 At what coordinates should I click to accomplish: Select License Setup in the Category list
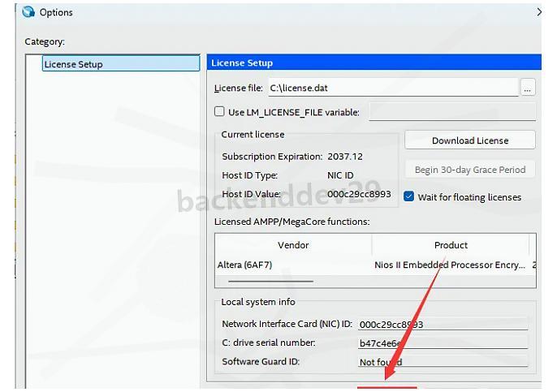point(120,64)
